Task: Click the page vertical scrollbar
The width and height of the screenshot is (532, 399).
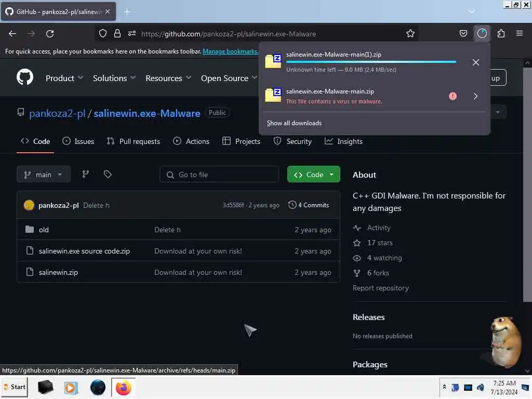Action: pyautogui.click(x=527, y=185)
